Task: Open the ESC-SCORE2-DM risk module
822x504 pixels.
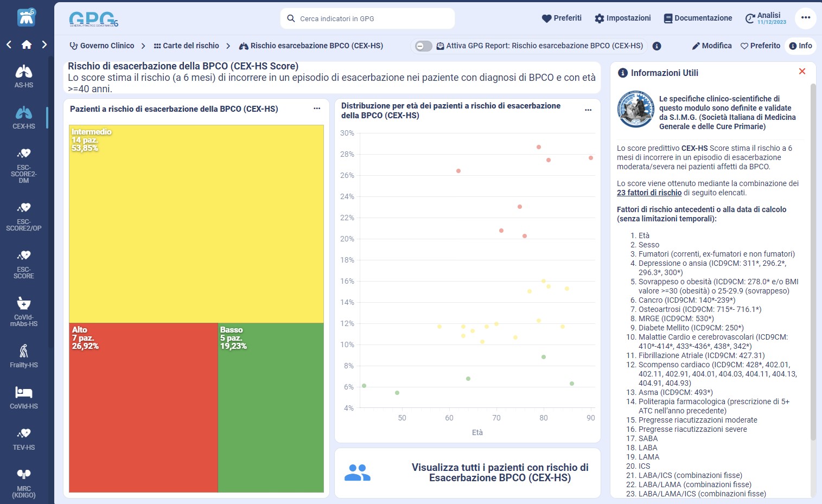Action: (x=24, y=165)
